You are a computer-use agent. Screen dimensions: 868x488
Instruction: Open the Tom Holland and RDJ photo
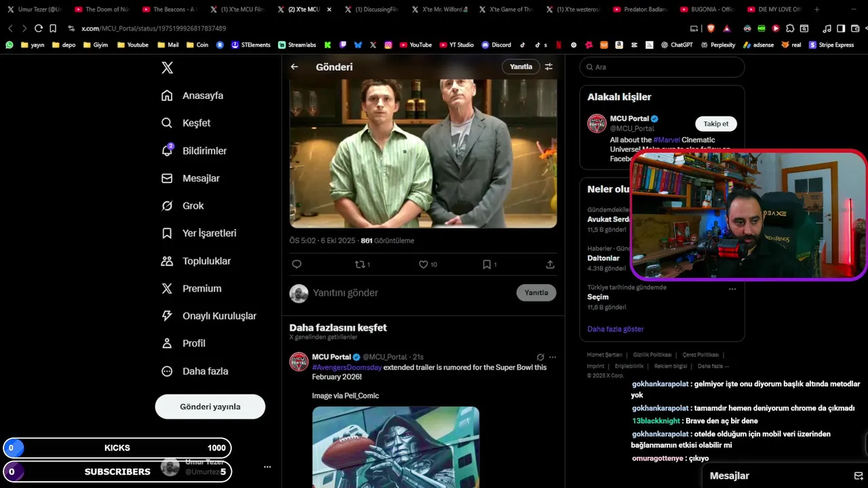(423, 153)
